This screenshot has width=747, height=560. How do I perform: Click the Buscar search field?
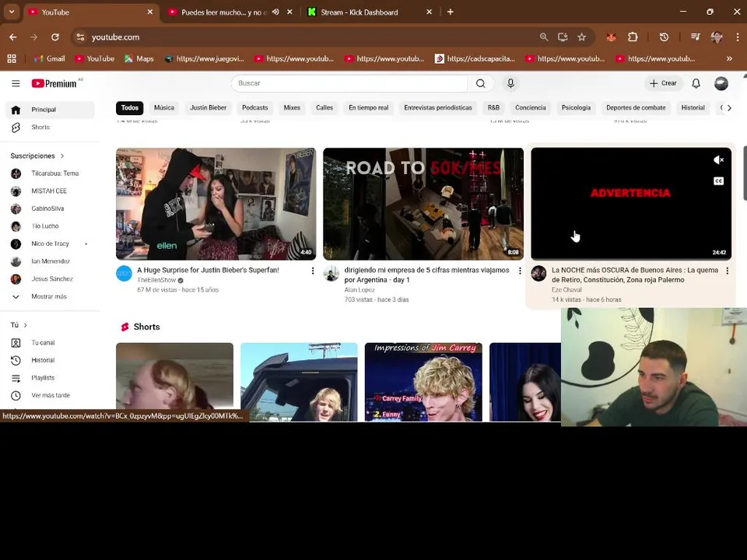(349, 83)
